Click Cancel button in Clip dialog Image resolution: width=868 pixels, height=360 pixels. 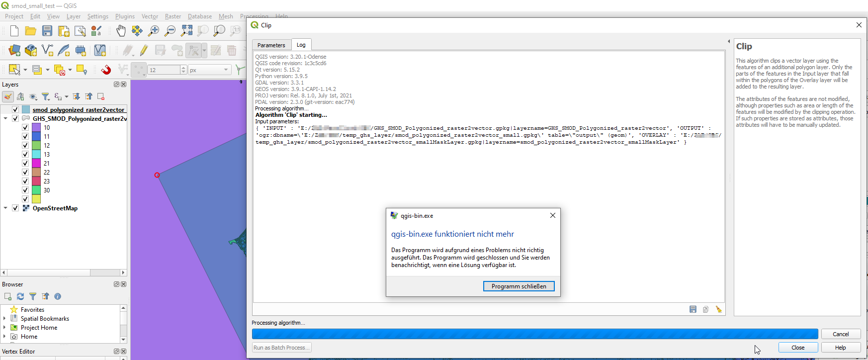(x=841, y=334)
